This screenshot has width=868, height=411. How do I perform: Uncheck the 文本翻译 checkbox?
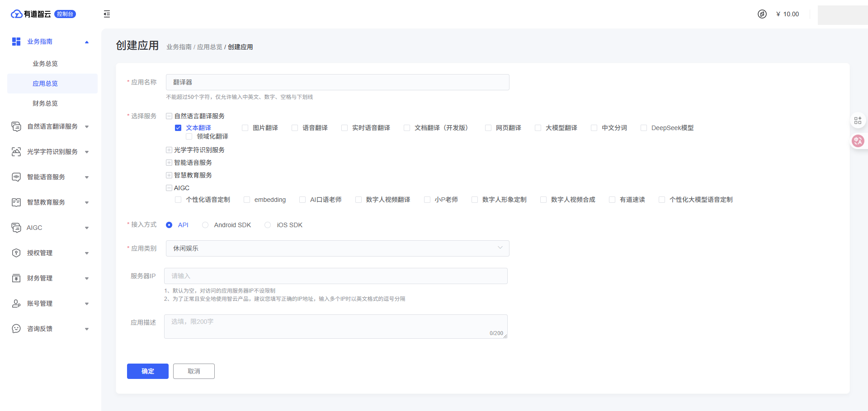point(178,128)
